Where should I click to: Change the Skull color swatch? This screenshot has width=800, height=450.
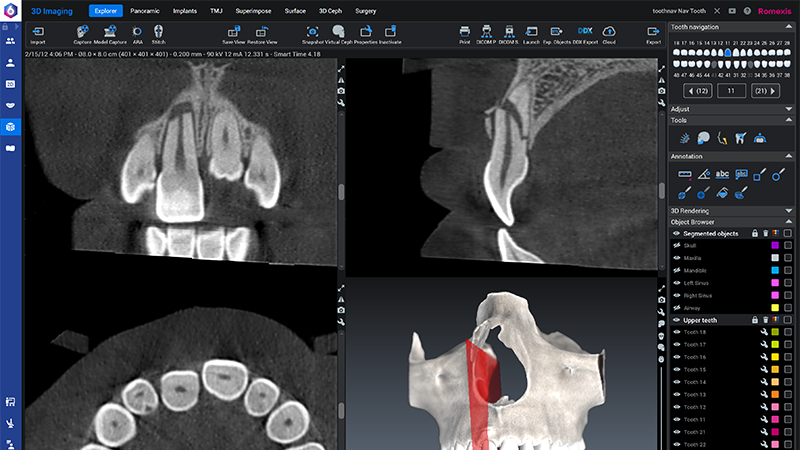pos(775,245)
